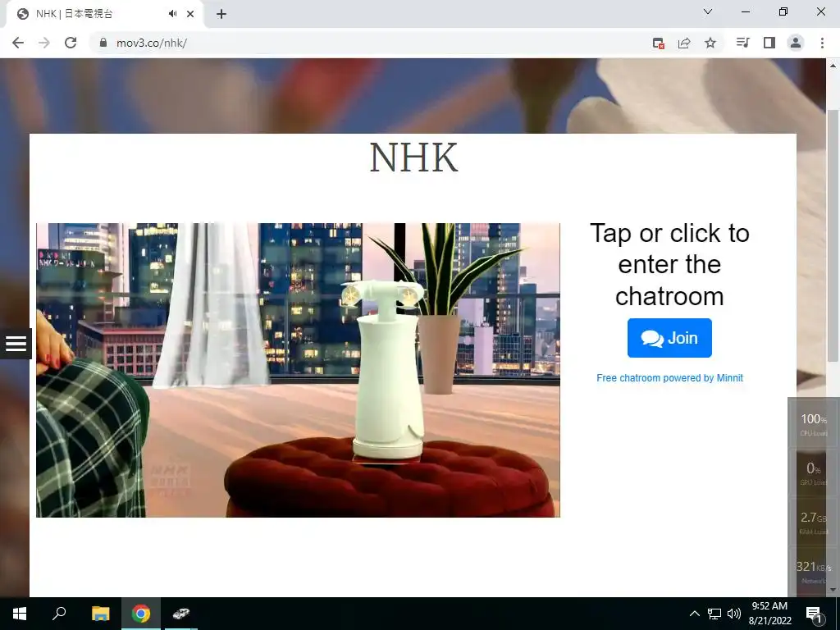Click the Chrome taskbar icon
840x630 pixels.
pyautogui.click(x=141, y=614)
